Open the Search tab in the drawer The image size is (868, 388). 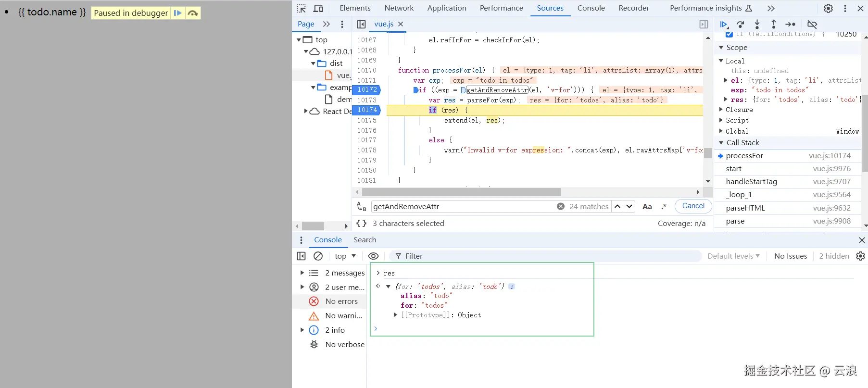(x=365, y=240)
